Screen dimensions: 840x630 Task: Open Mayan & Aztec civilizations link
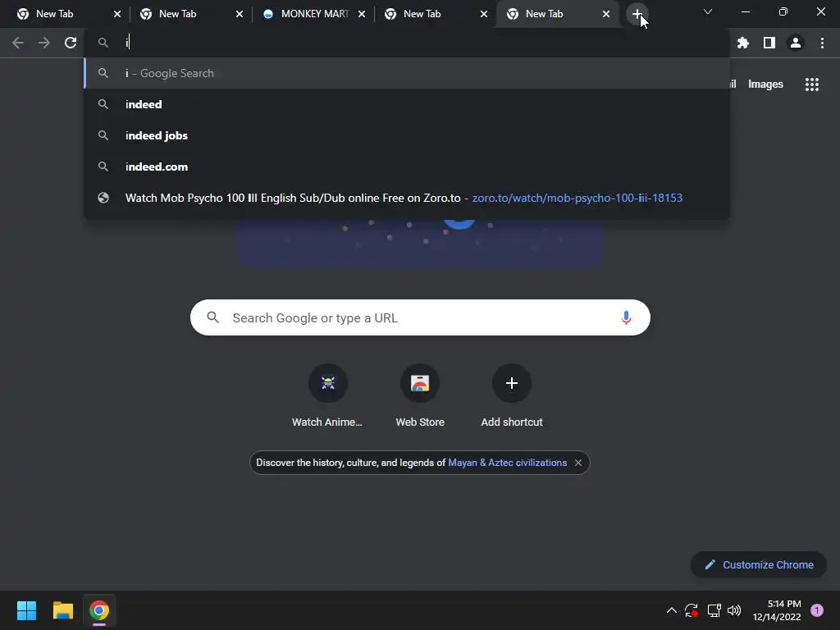click(507, 463)
